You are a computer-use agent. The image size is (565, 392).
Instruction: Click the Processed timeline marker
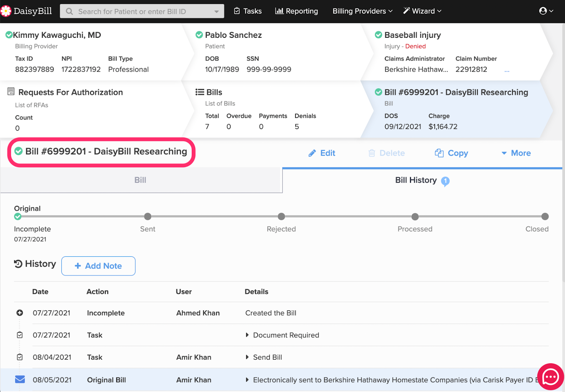(415, 216)
